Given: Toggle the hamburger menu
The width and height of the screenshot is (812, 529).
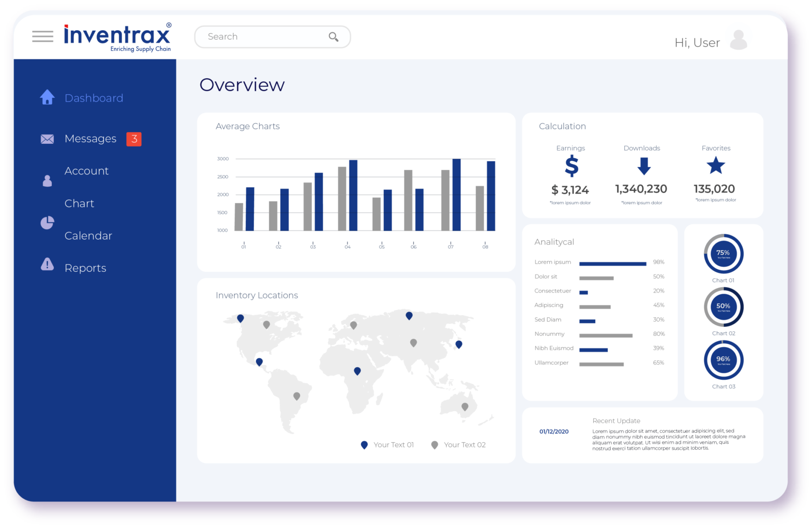Looking at the screenshot, I should coord(42,36).
